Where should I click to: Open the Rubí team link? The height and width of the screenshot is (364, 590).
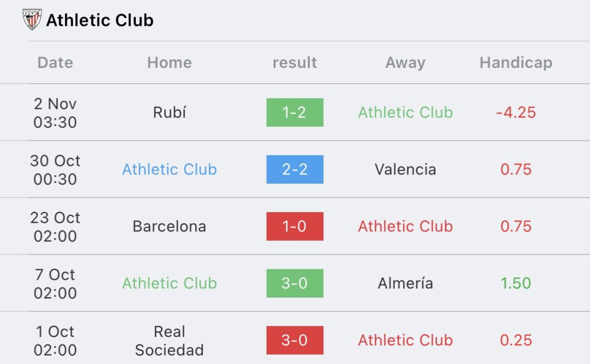[x=169, y=112]
